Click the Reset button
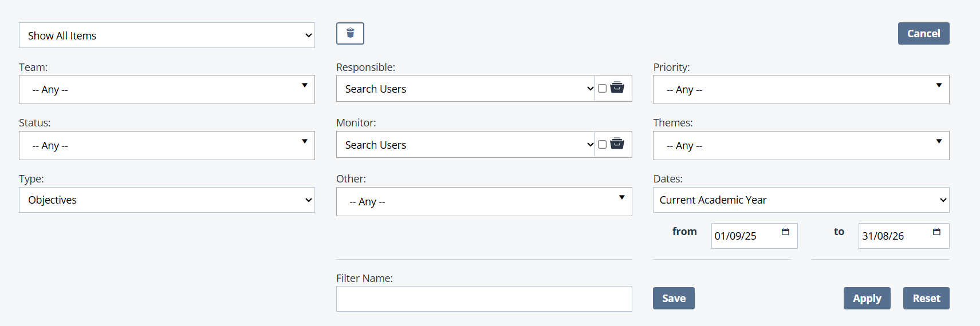Screen dimensions: 980x326 926,298
